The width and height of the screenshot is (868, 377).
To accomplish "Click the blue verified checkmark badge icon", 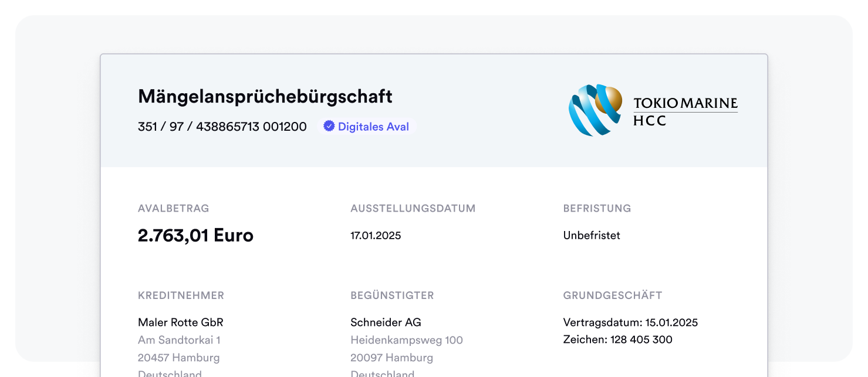I will coord(329,126).
